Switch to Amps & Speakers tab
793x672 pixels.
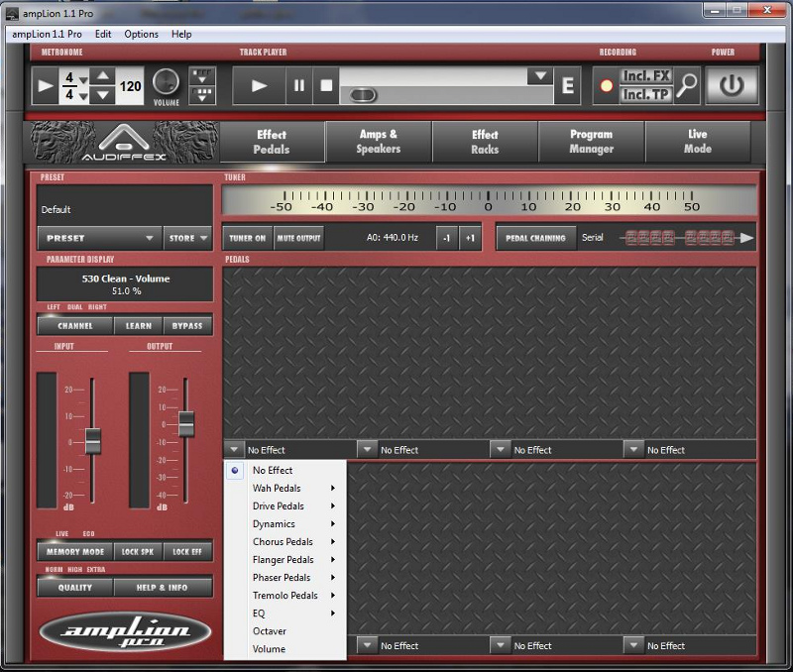379,142
